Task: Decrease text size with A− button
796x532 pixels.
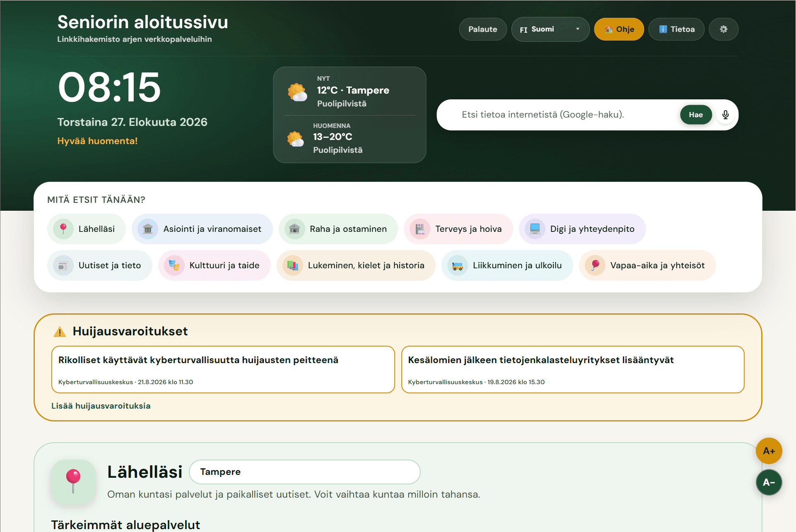Action: pos(769,482)
